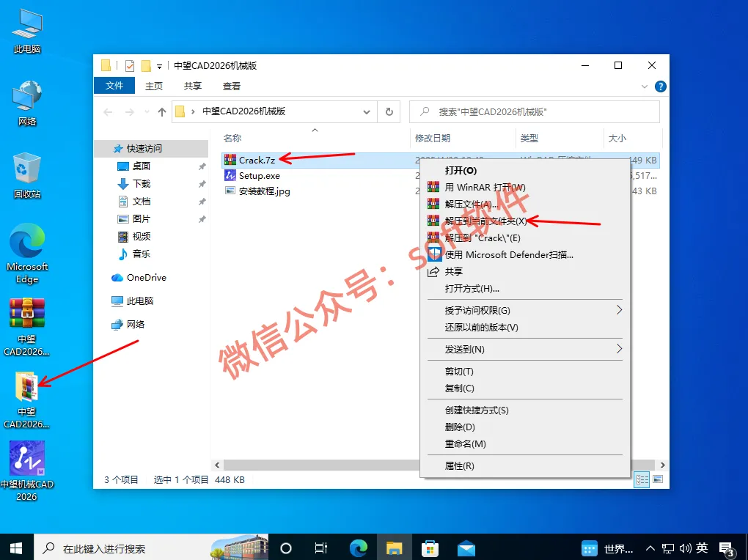Screen dimensions: 748x560
Task: Expand 授予访问权限(G) submenu
Action: click(525, 311)
